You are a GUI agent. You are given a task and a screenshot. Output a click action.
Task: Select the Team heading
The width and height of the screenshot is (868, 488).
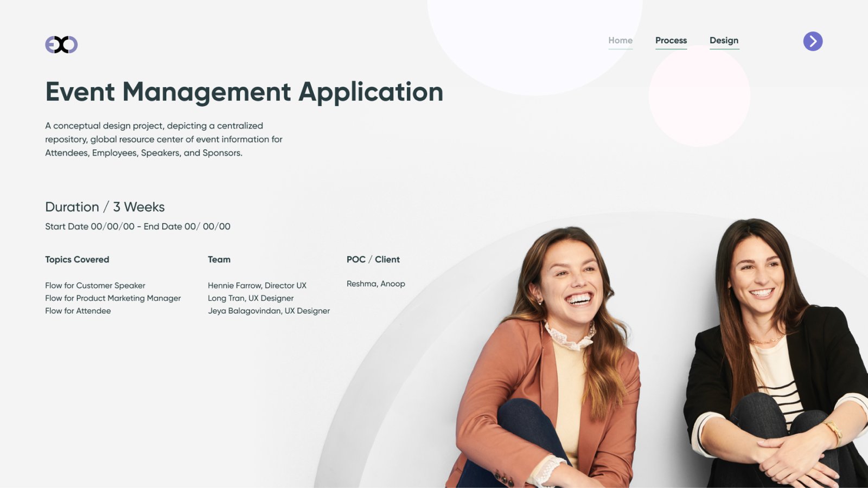pyautogui.click(x=219, y=260)
